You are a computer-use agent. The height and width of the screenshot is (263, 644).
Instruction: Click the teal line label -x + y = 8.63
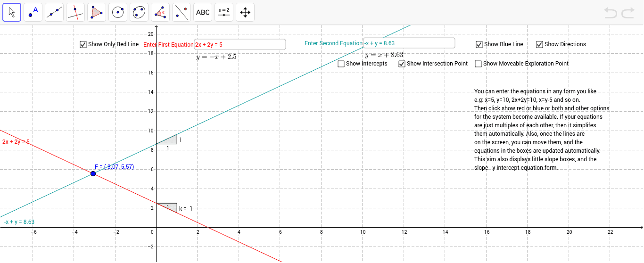click(19, 222)
